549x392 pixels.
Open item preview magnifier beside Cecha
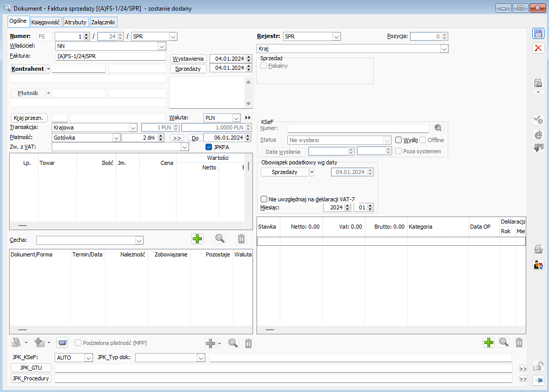pos(220,239)
